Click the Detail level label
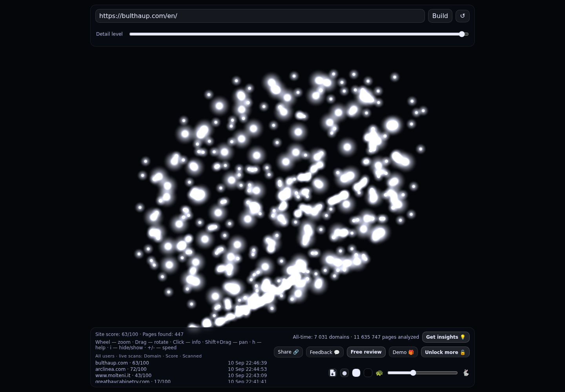The height and width of the screenshot is (392, 565). click(x=109, y=34)
